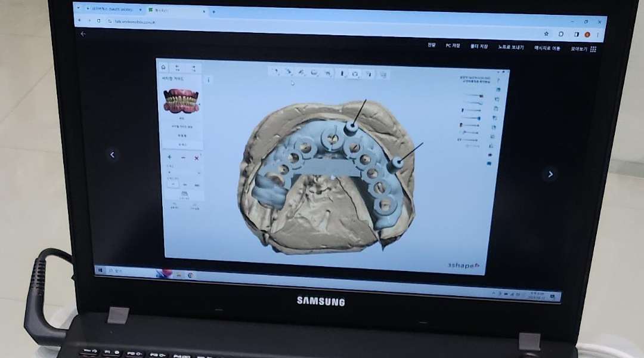This screenshot has height=358, width=644.
Task: Click the fourth 3D view toolbar tool
Action: tap(315, 73)
